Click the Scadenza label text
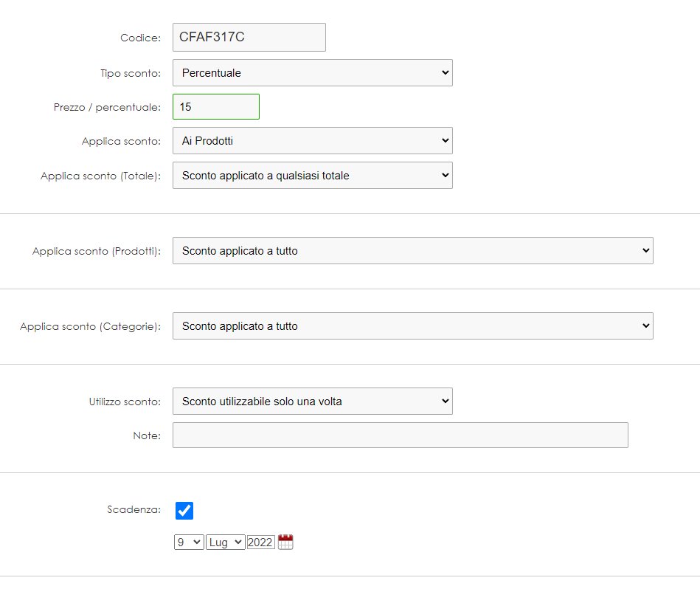 coord(134,509)
